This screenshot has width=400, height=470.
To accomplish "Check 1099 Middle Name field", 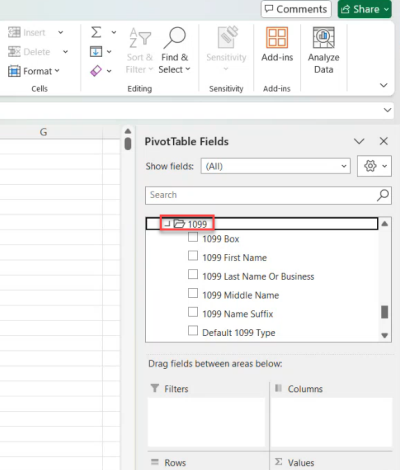I will coord(193,293).
